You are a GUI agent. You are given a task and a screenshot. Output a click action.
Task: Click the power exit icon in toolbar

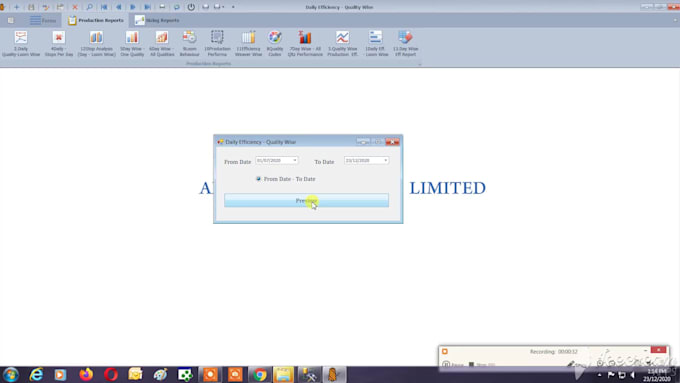191,7
